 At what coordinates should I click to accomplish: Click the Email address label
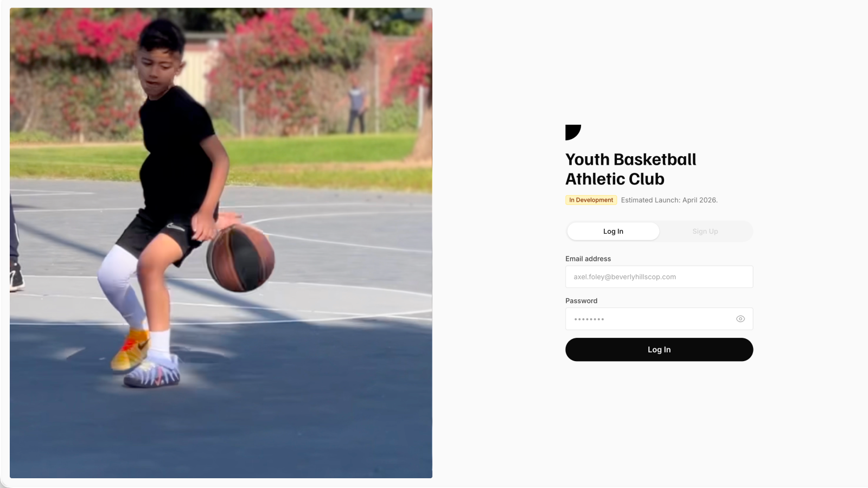[x=588, y=259]
